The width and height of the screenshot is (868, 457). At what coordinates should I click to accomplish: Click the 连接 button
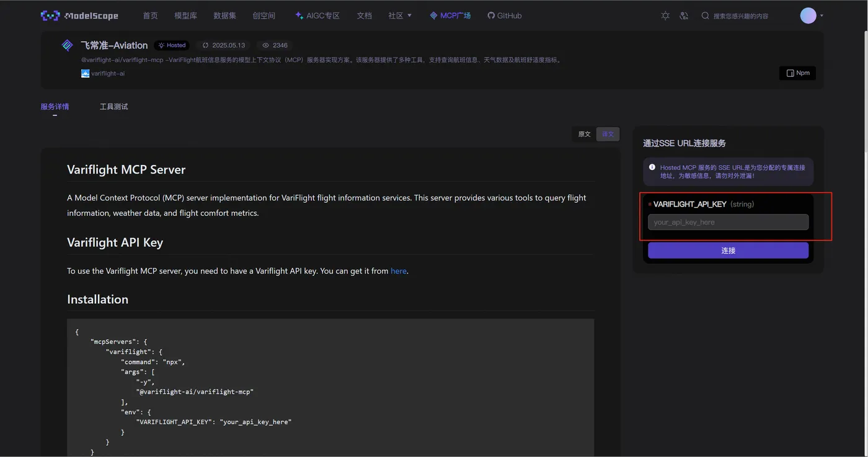(x=728, y=251)
